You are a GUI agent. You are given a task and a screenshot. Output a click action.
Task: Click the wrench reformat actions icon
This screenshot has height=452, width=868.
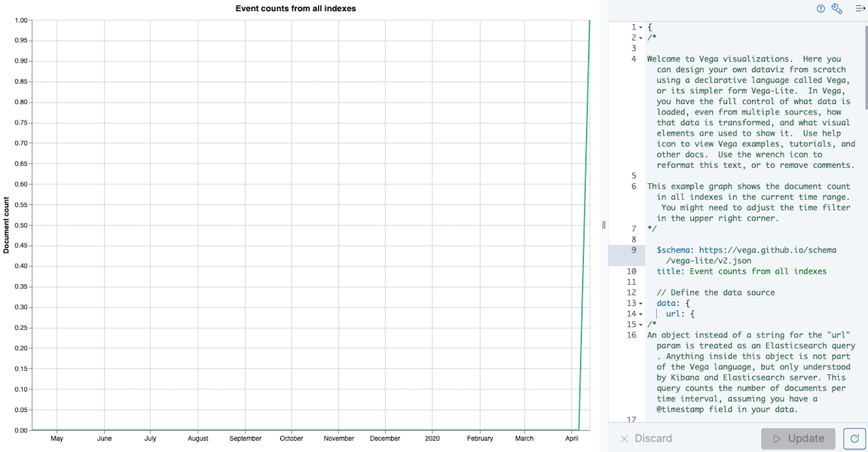836,9
